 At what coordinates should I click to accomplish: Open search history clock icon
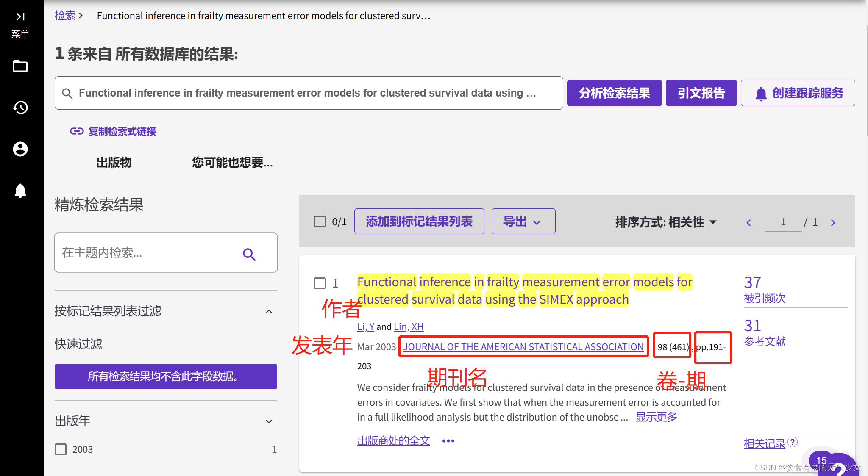pos(20,108)
